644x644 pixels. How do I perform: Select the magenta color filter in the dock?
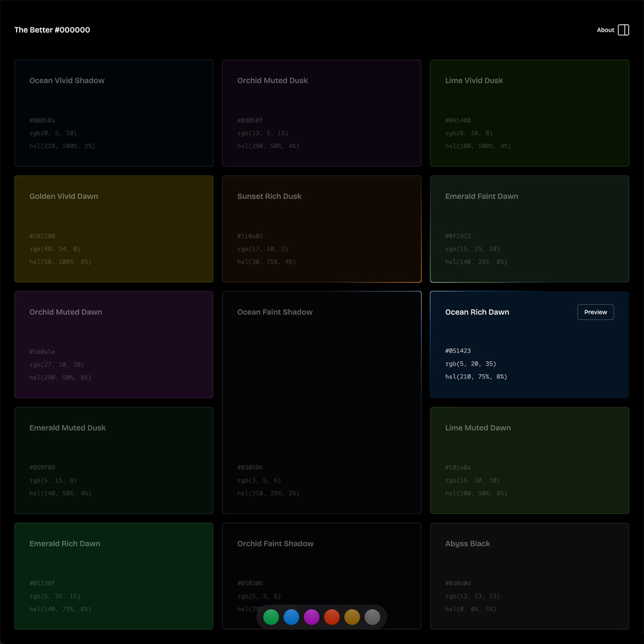tap(312, 617)
